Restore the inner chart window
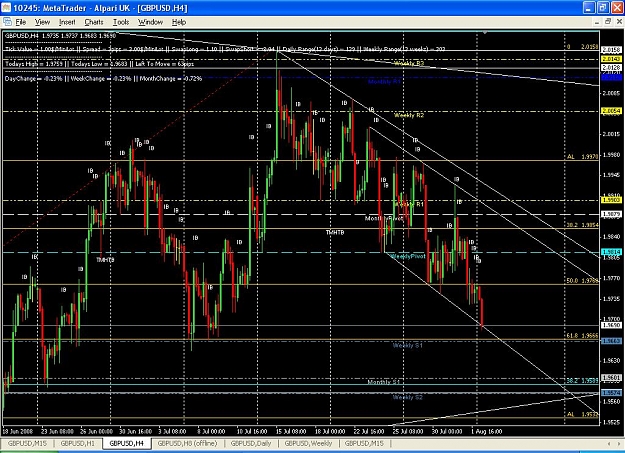 click(607, 22)
